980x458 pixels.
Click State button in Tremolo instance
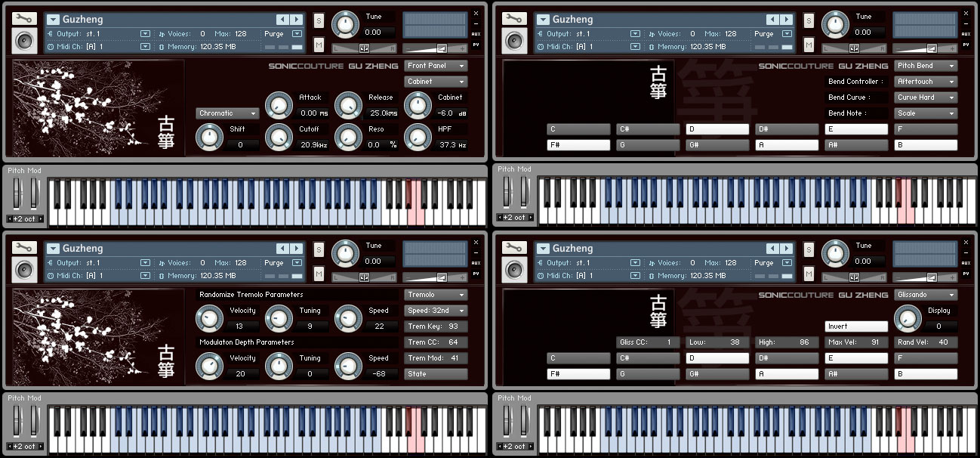(436, 374)
